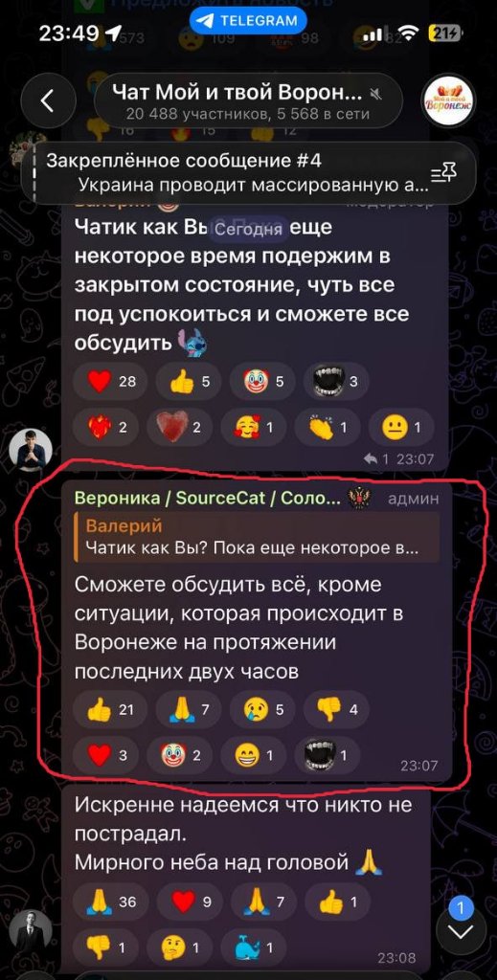
Task: Open the chat title header info
Action: point(248,100)
